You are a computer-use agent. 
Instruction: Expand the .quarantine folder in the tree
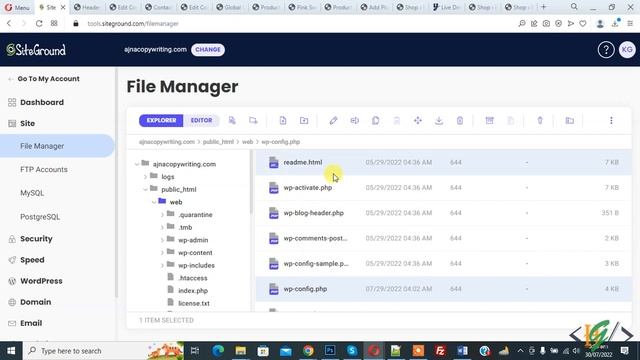pyautogui.click(x=162, y=215)
